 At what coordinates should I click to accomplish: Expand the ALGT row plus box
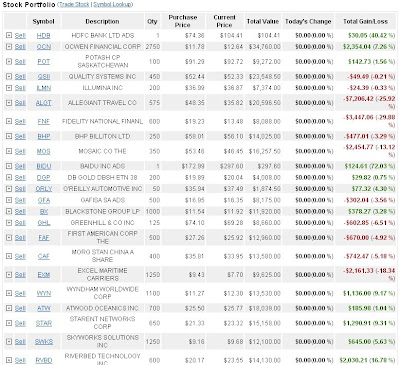[x=9, y=103]
